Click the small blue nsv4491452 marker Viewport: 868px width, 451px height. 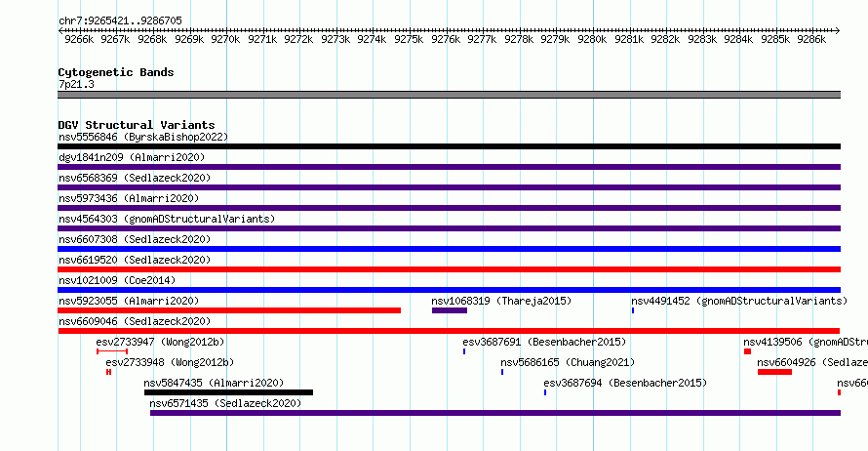[x=633, y=310]
